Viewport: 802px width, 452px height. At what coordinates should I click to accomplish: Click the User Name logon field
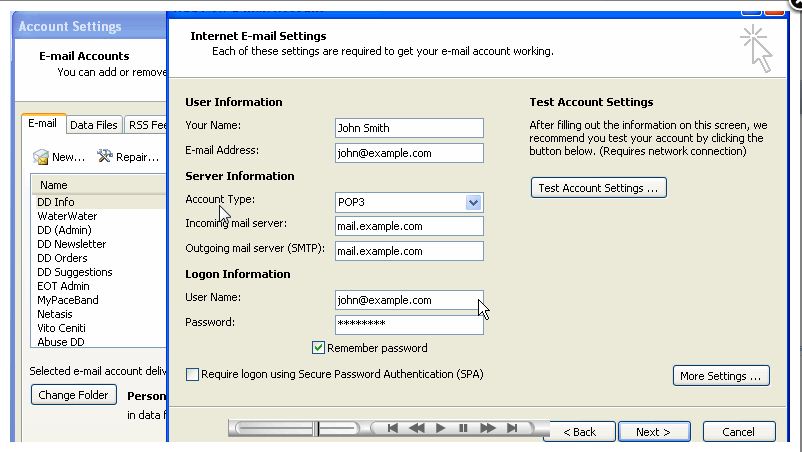[x=409, y=300]
